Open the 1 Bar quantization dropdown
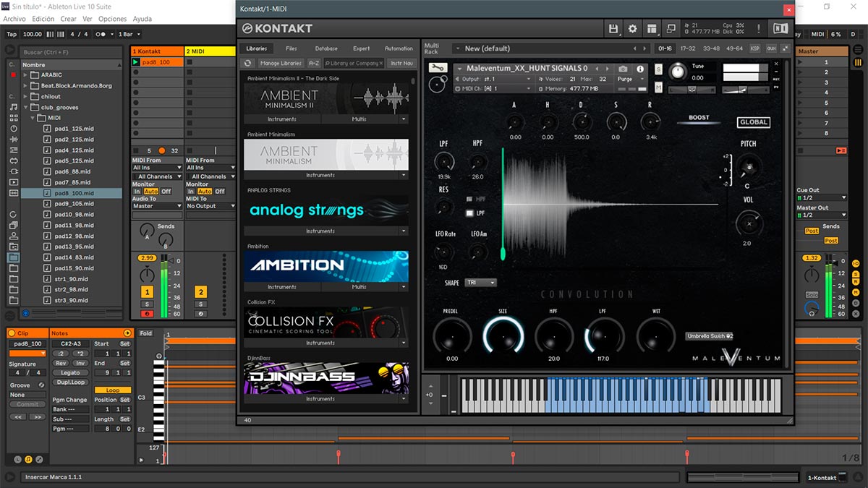The width and height of the screenshot is (868, 488). [x=129, y=34]
